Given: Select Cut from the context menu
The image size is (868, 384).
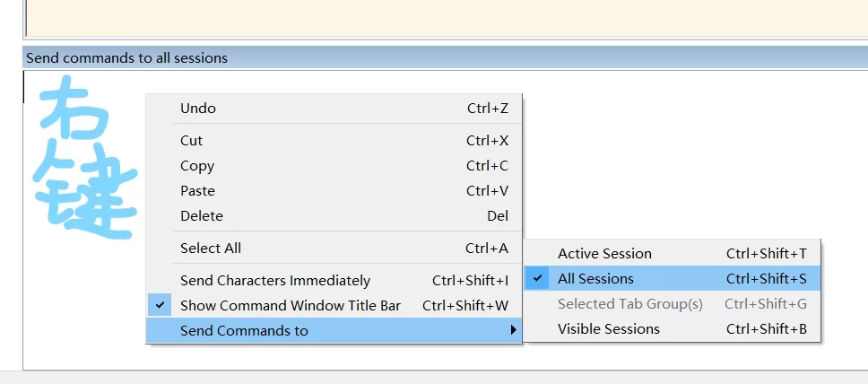Looking at the screenshot, I should [x=192, y=141].
